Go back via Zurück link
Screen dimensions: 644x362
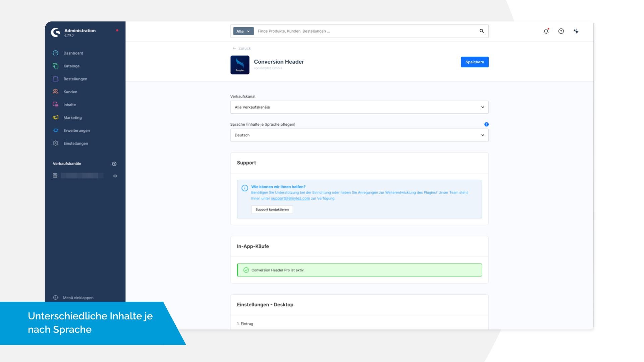click(x=242, y=48)
